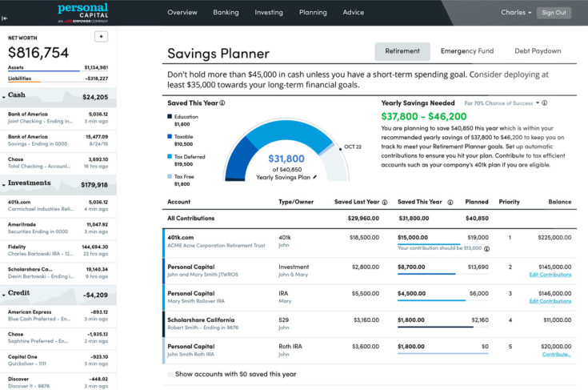Select the Retirement tab
Viewport: 588px width, 390px height.
tap(402, 51)
